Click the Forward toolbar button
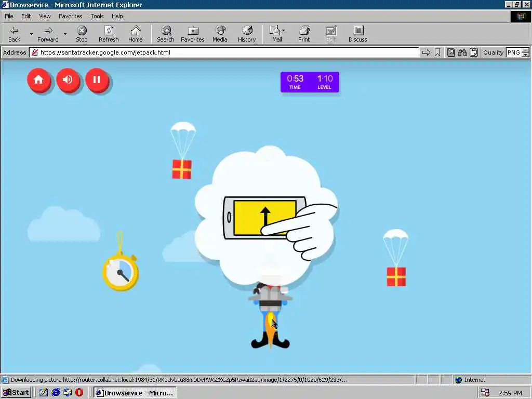Screen dimensions: 532x399 (x=48, y=34)
